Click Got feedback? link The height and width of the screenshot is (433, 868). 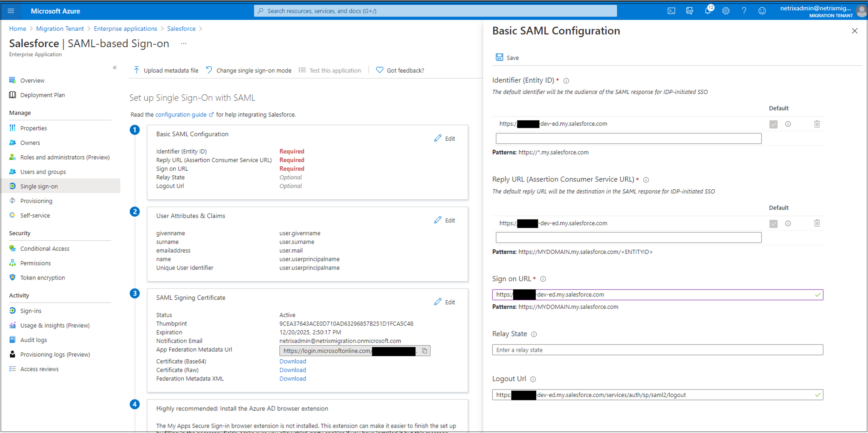pos(400,70)
